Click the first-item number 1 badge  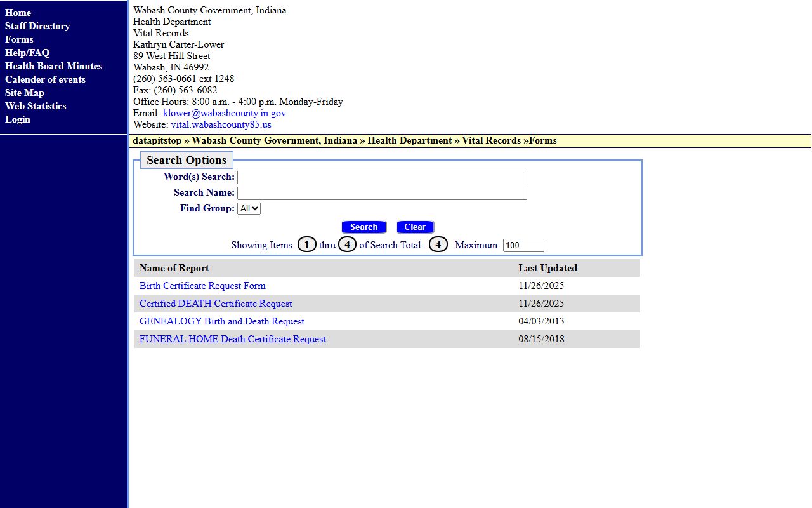coord(306,244)
